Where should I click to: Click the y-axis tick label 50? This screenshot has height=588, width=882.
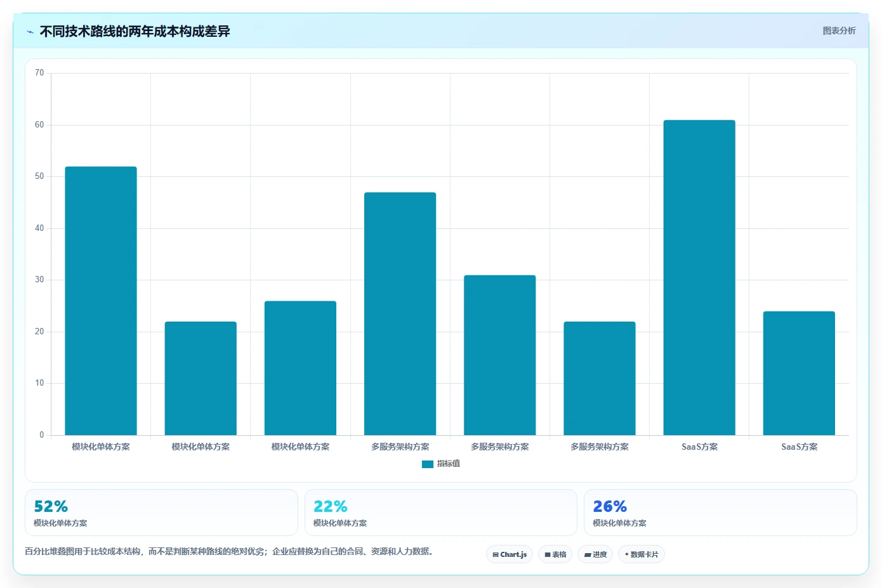[x=39, y=176]
